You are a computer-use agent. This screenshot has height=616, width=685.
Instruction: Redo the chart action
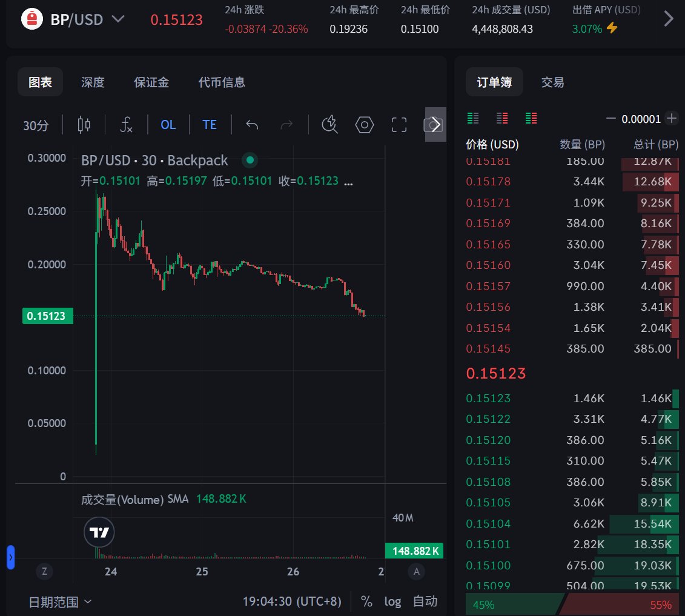tap(286, 125)
